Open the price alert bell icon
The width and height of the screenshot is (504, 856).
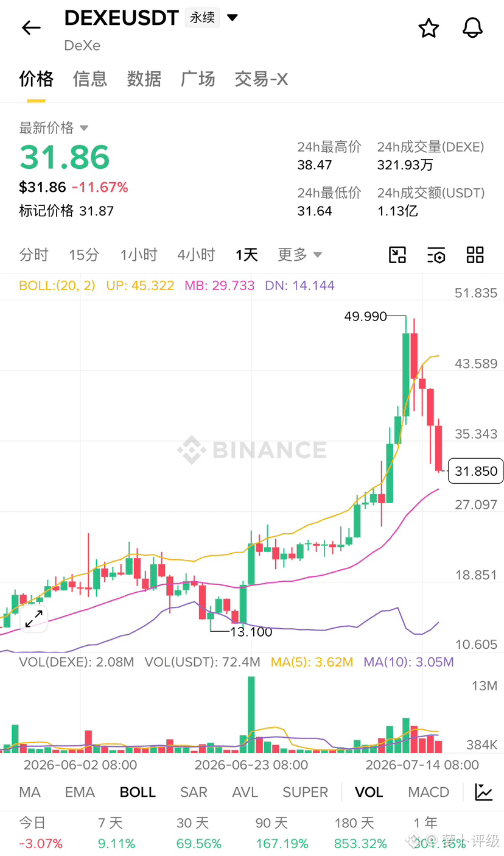473,28
